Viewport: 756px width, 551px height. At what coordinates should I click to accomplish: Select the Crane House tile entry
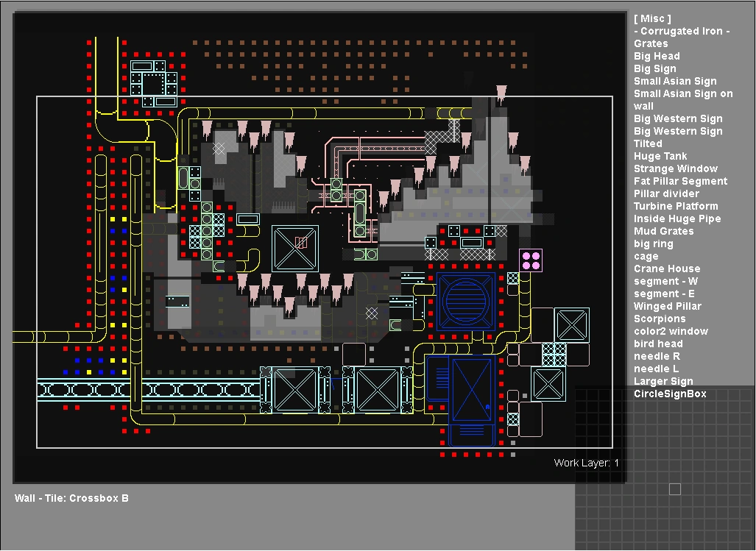tap(667, 269)
